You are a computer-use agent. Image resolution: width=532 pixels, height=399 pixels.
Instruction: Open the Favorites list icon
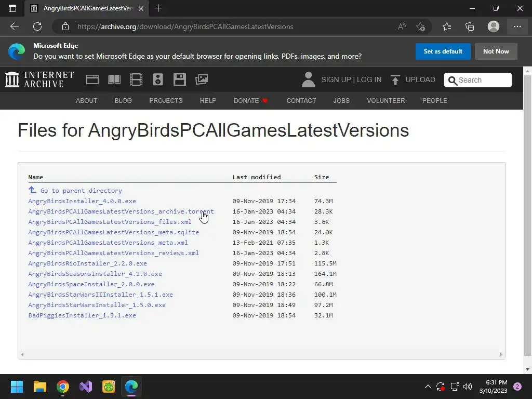tap(447, 26)
